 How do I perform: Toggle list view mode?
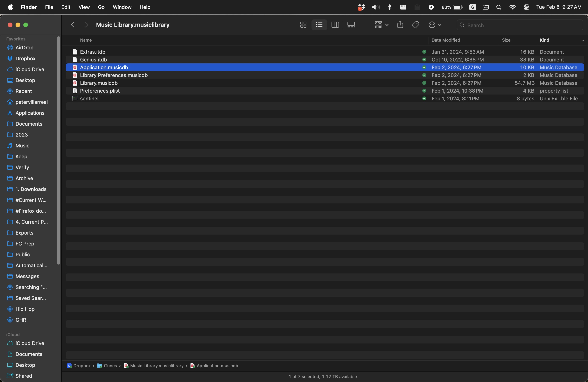(x=319, y=25)
